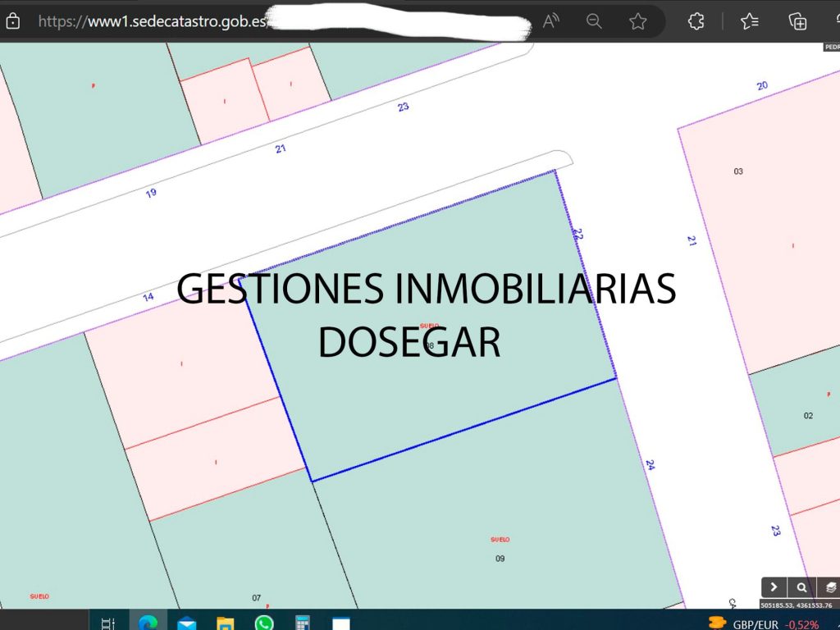Image resolution: width=840 pixels, height=630 pixels.
Task: Open WhatsApp from the taskbar
Action: coord(264,623)
